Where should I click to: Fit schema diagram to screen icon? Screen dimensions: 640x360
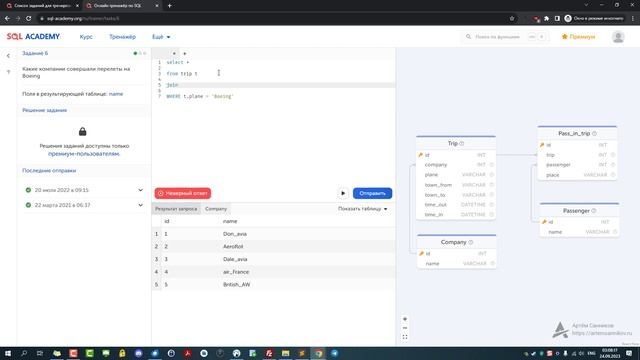pyautogui.click(x=405, y=337)
